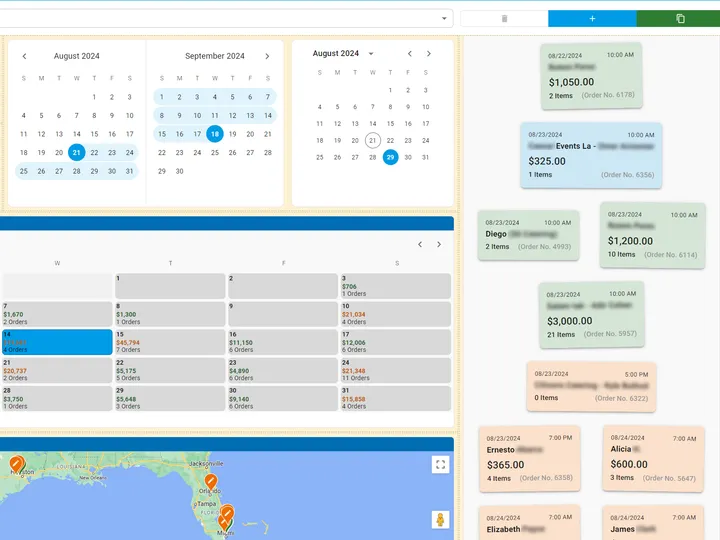Select August 29 in the single calendar
This screenshot has width=720, height=540.
click(390, 157)
